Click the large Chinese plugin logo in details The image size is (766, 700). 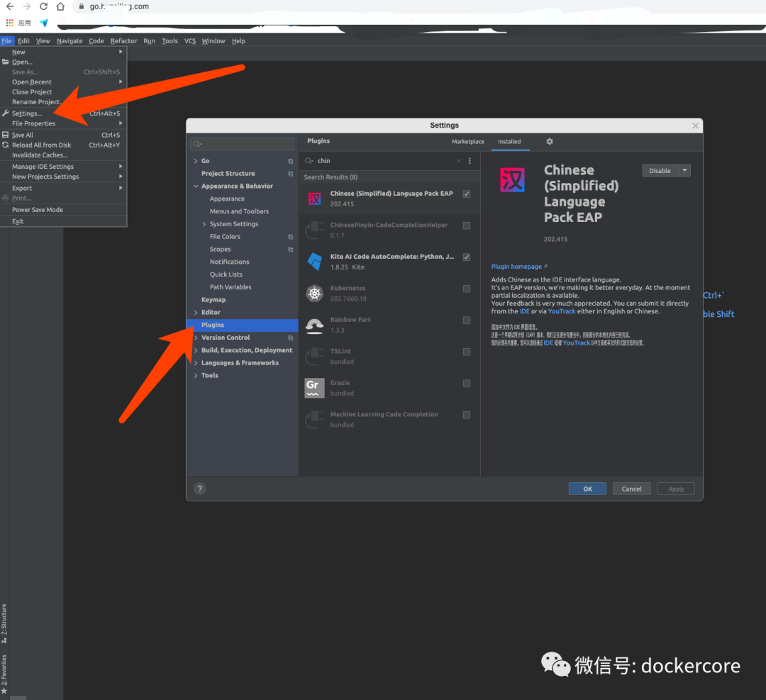(513, 179)
